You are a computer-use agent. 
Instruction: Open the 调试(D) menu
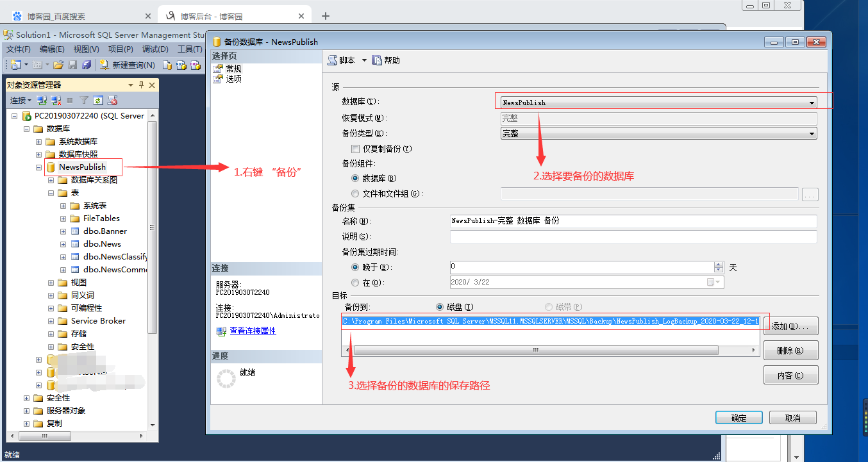(x=155, y=49)
